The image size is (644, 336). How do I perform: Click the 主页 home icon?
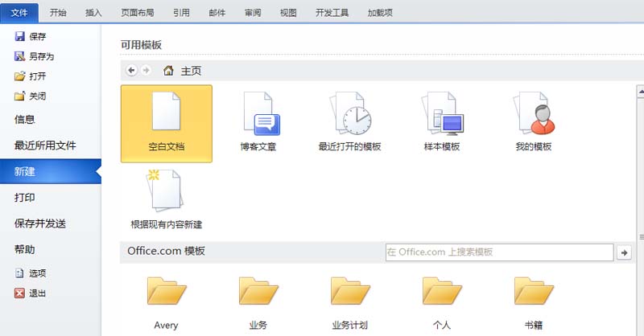point(168,71)
